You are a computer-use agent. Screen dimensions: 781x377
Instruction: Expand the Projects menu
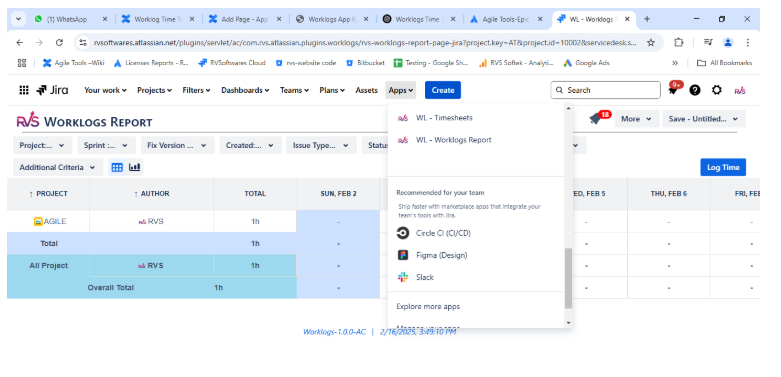tap(154, 90)
